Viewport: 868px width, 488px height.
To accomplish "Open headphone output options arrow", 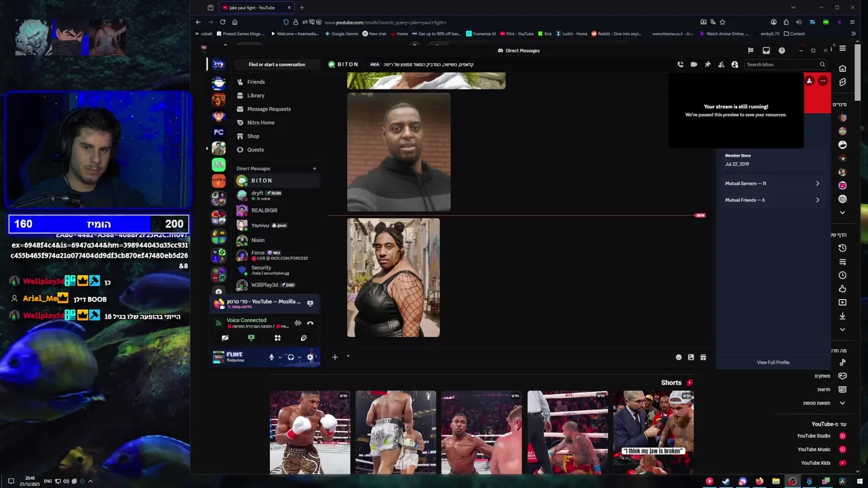I will tap(299, 357).
